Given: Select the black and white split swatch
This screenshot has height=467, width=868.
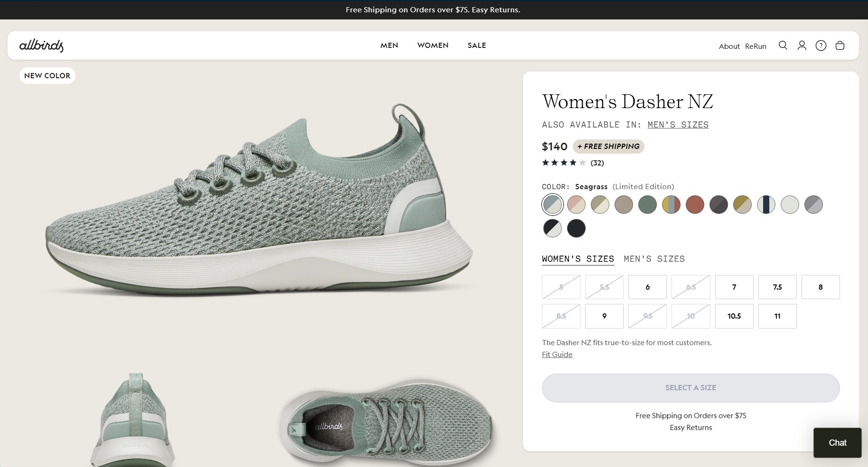Looking at the screenshot, I should tap(552, 229).
